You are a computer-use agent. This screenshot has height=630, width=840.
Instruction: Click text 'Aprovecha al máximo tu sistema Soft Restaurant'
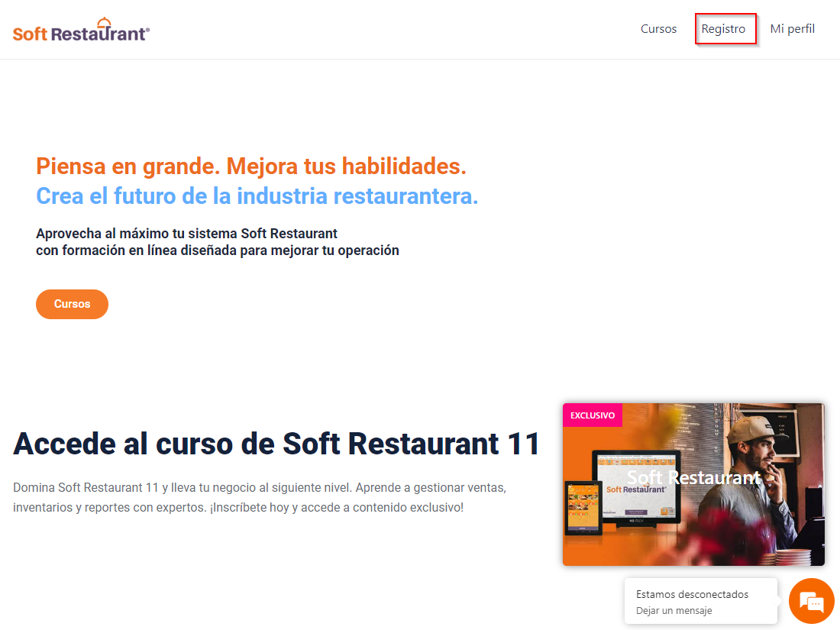click(186, 234)
